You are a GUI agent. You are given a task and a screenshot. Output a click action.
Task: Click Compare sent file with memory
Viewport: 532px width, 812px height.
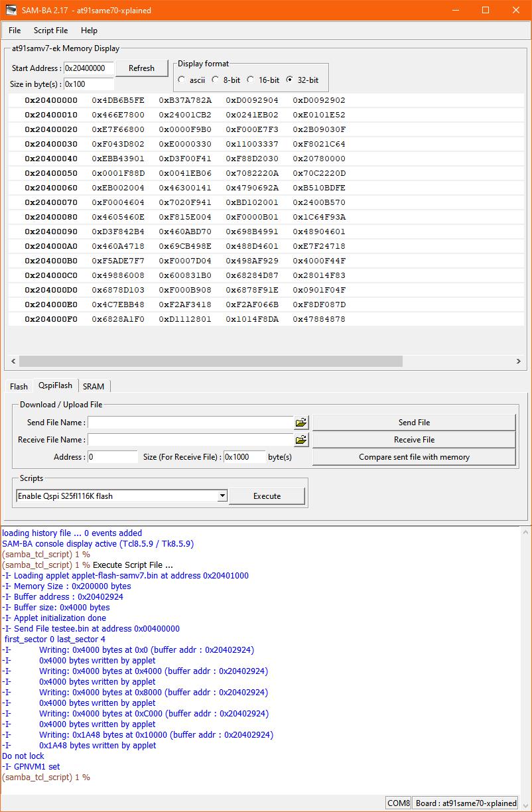tap(413, 456)
